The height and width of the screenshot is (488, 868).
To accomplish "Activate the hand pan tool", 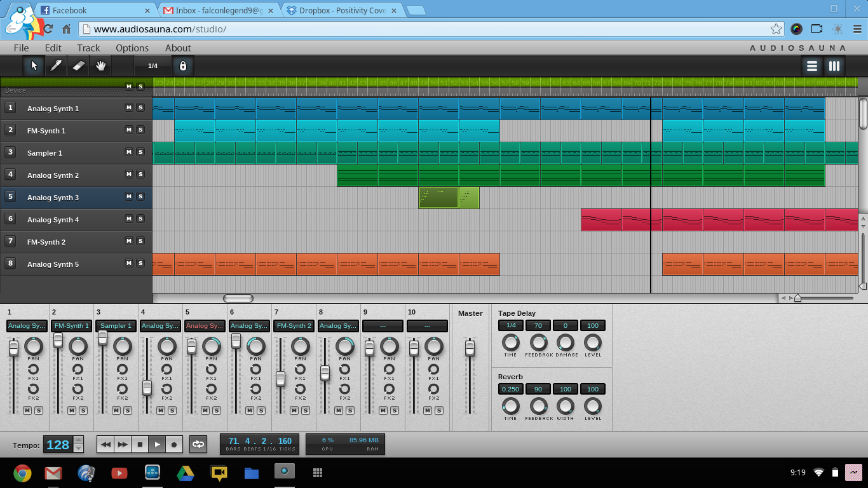I will [100, 65].
